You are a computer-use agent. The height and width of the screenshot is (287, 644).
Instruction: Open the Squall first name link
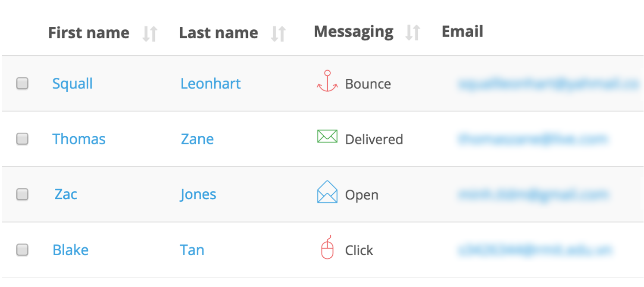click(x=72, y=84)
